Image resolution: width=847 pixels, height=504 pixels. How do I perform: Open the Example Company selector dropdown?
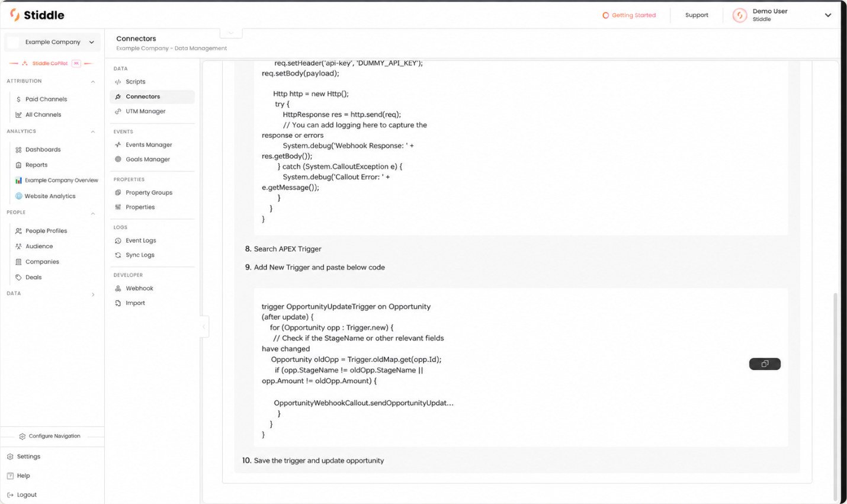53,42
